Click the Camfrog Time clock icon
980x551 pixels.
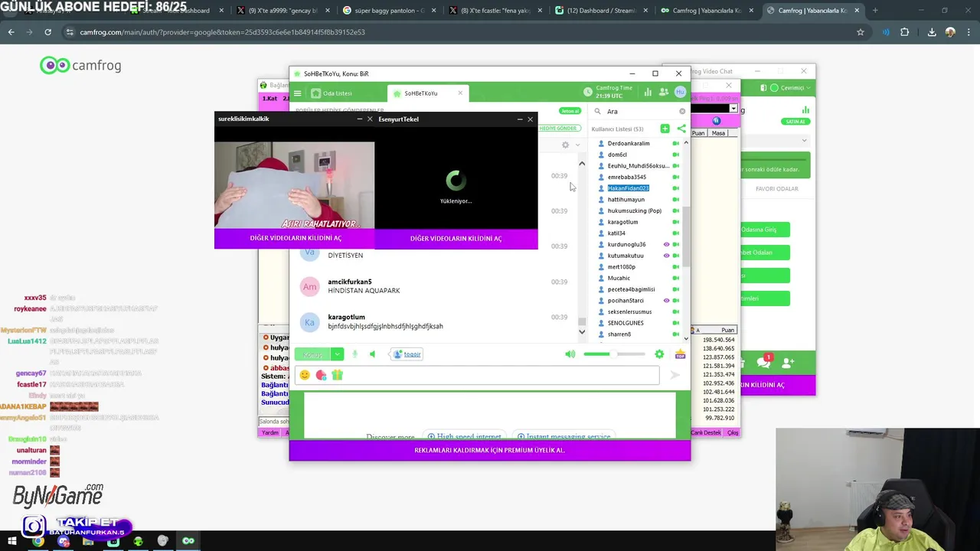588,92
